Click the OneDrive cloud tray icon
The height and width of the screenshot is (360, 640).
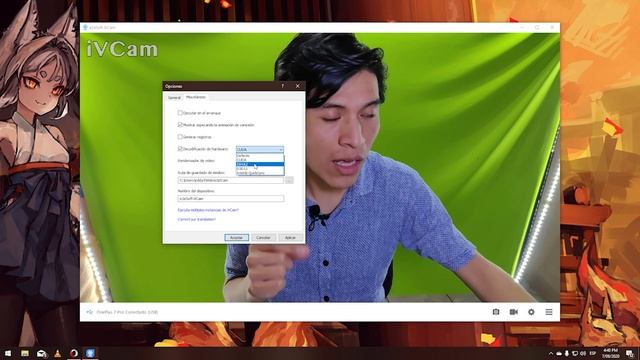click(x=559, y=353)
